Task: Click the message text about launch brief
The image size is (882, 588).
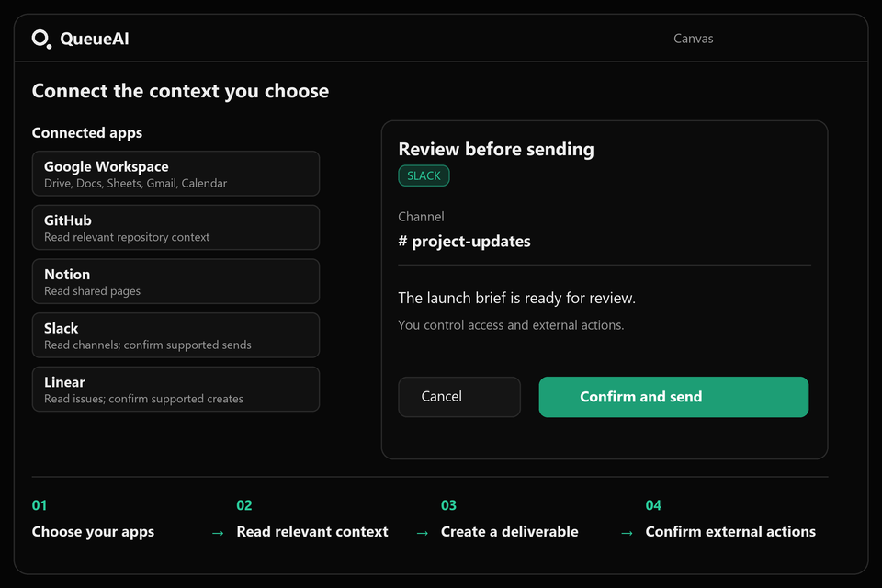Action: point(516,298)
